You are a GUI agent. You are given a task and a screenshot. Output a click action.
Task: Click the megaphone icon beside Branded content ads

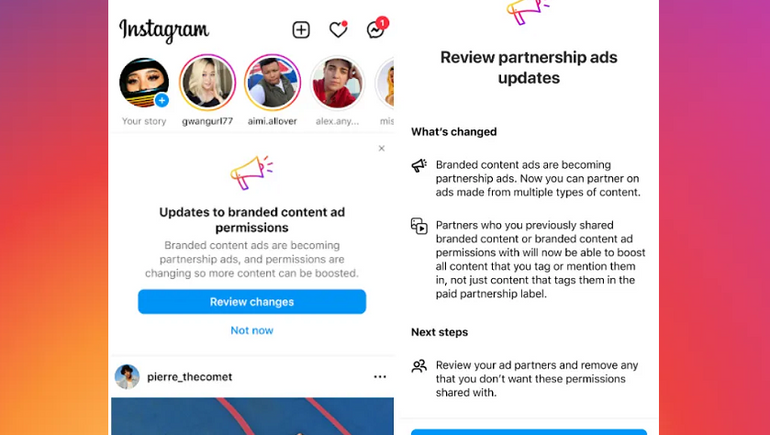click(x=419, y=165)
